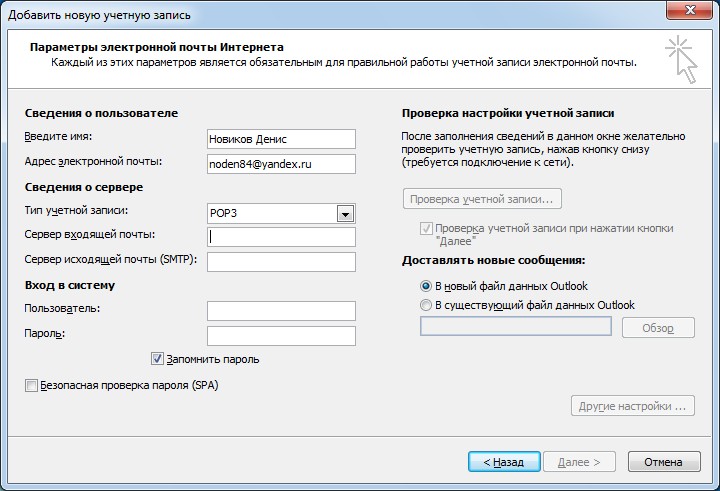Screen dimensions: 720x491
Task: Click the "Проверка учетной записи..." button
Action: pyautogui.click(x=483, y=199)
